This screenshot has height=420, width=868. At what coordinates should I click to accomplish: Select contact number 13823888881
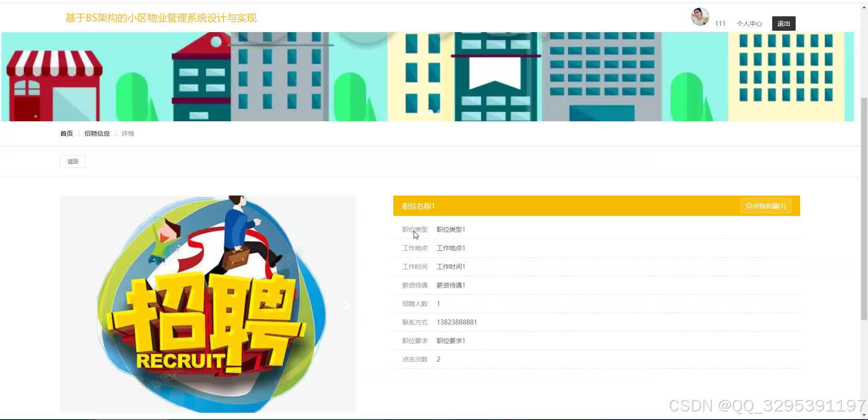[457, 322]
